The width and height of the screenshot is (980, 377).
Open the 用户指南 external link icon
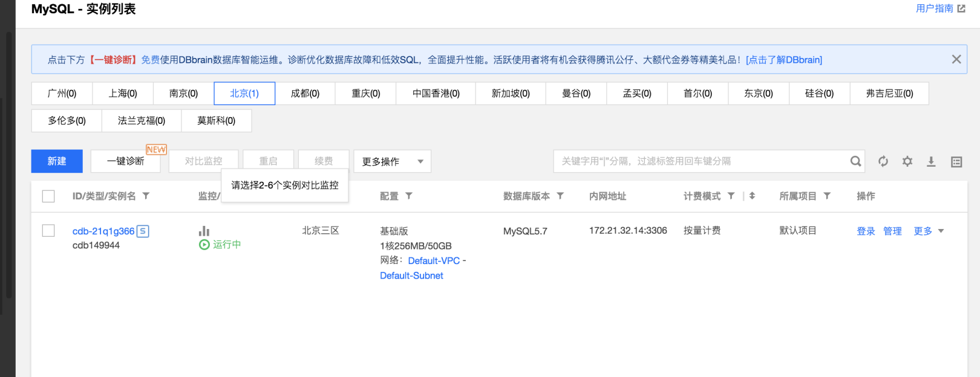[x=961, y=8]
